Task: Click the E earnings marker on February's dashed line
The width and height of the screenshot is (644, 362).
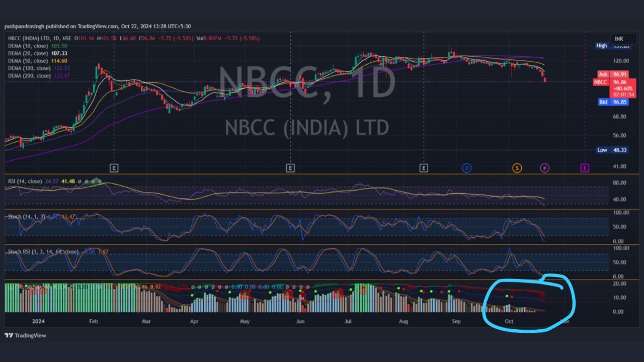Action: click(x=114, y=168)
